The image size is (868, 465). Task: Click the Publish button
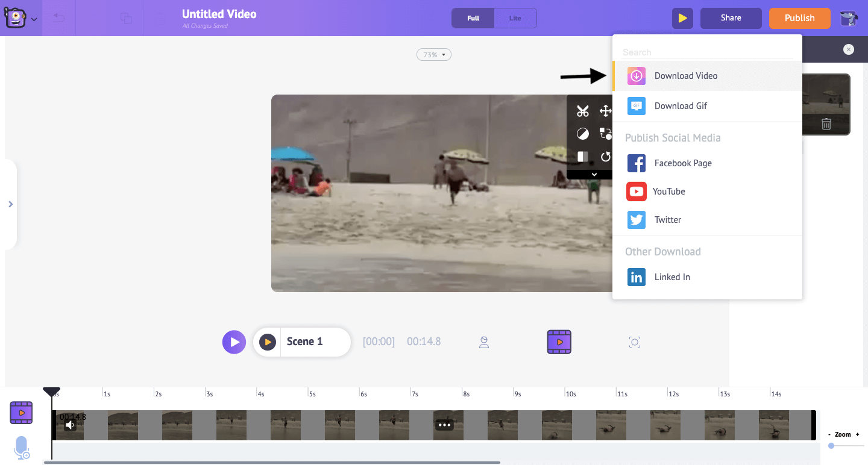799,18
